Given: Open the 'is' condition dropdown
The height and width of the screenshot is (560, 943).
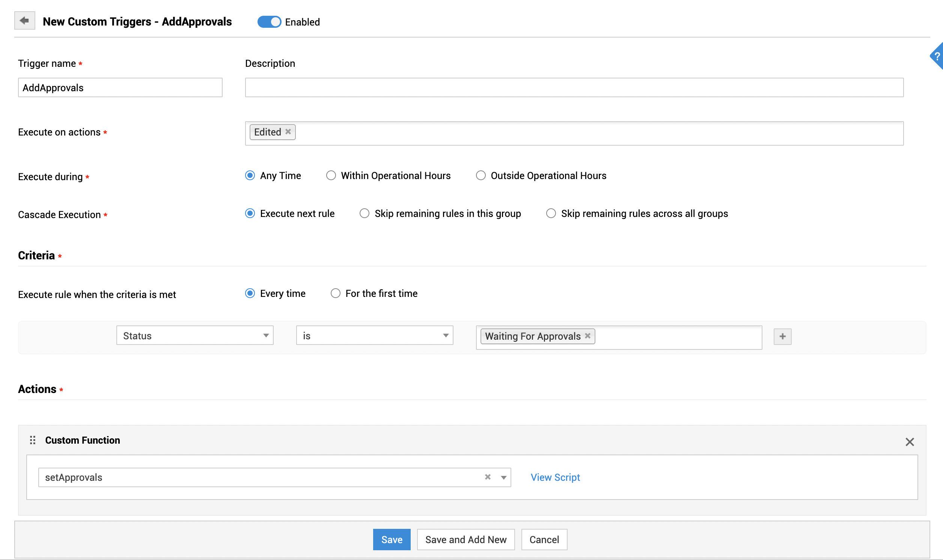Looking at the screenshot, I should pyautogui.click(x=374, y=336).
